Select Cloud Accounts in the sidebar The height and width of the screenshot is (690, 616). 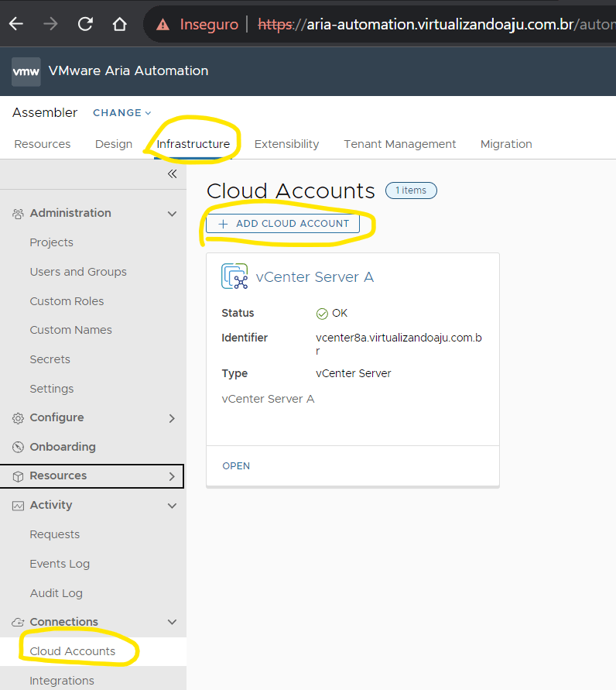pyautogui.click(x=72, y=651)
